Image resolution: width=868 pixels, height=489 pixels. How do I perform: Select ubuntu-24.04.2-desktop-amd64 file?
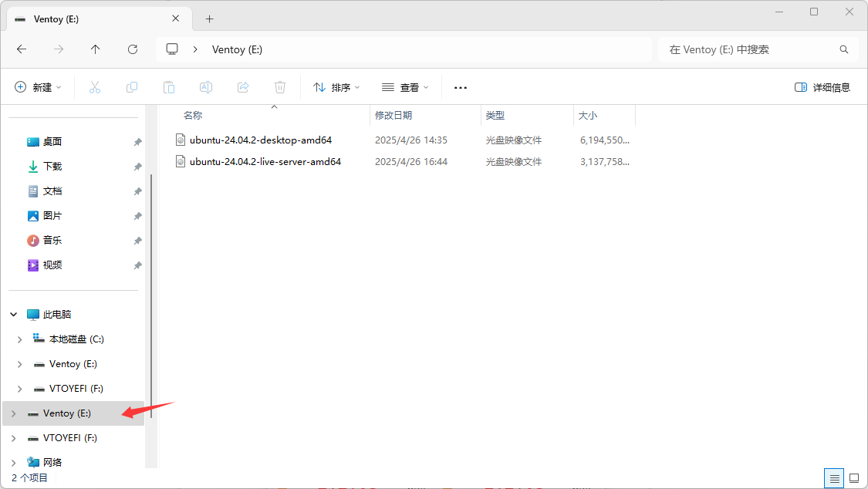click(x=261, y=140)
